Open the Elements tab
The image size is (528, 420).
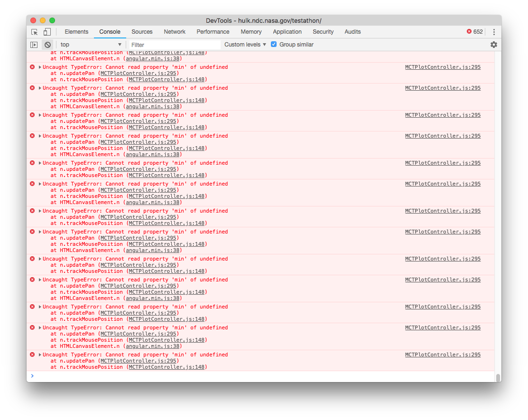[x=76, y=31]
